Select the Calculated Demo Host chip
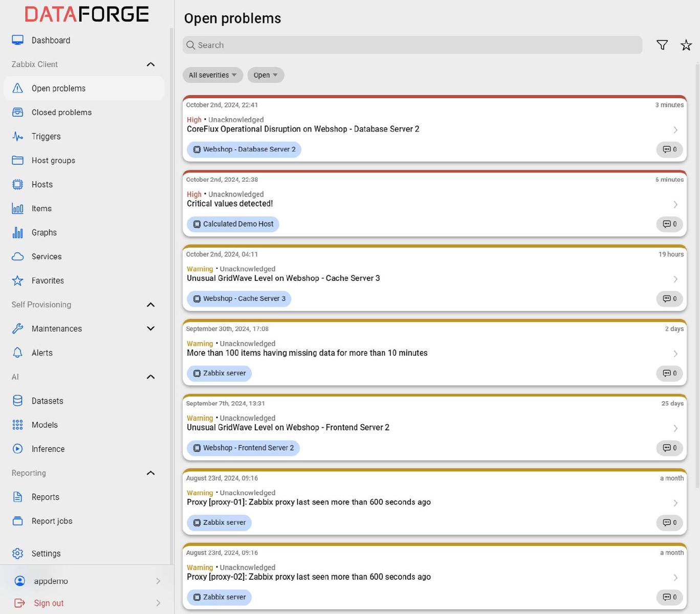Image resolution: width=700 pixels, height=614 pixels. pyautogui.click(x=233, y=224)
